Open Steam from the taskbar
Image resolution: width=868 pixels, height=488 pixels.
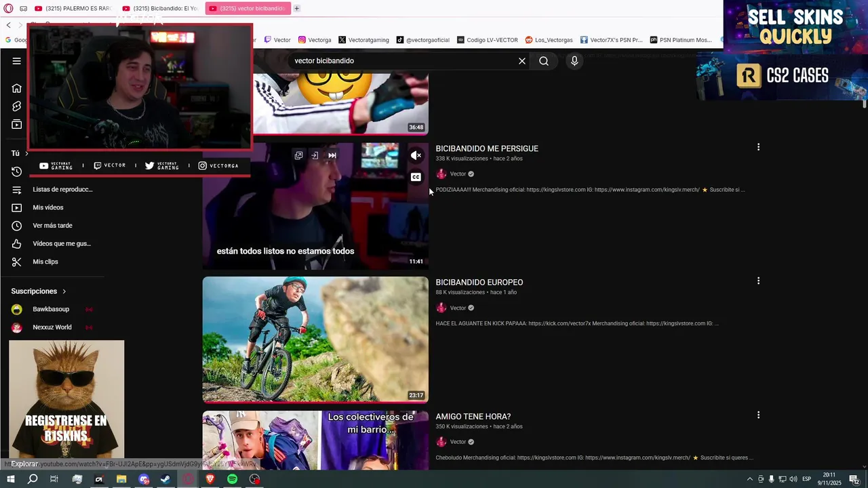[165, 479]
